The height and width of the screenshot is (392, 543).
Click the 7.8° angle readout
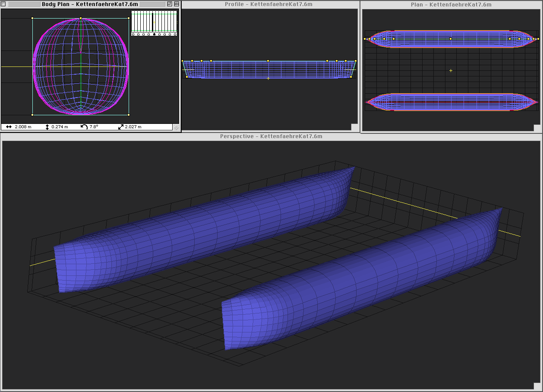[x=94, y=127]
